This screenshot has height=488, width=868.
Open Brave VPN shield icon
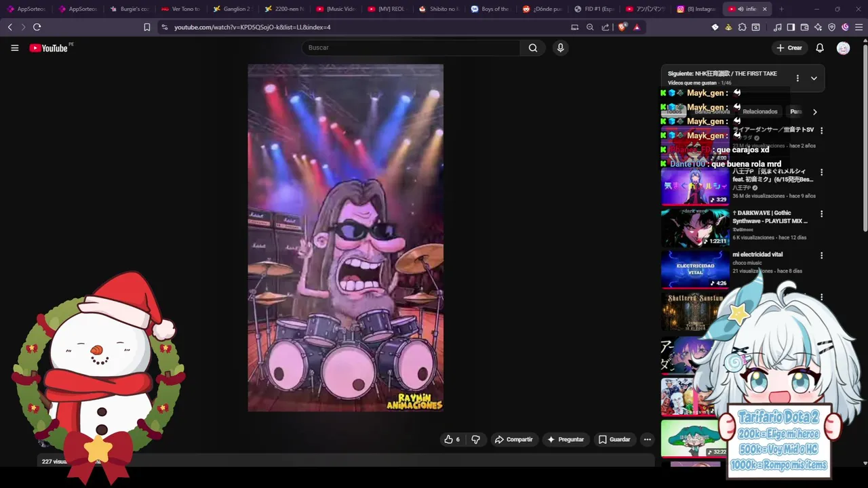click(x=832, y=27)
